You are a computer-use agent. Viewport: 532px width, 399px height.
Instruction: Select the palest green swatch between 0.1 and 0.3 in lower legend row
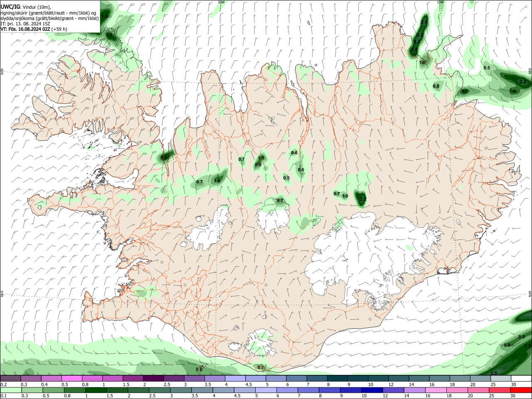tap(11, 390)
